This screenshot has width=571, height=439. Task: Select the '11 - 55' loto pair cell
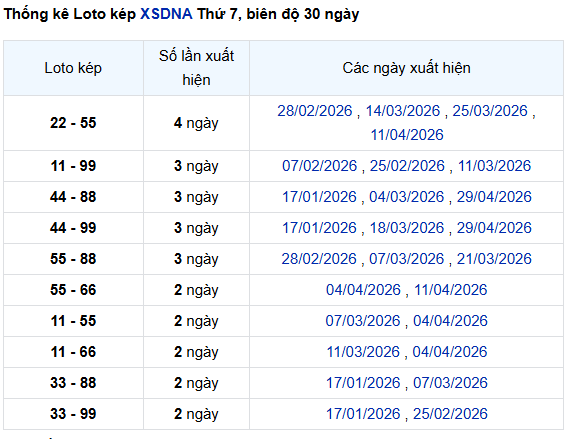pos(73,321)
